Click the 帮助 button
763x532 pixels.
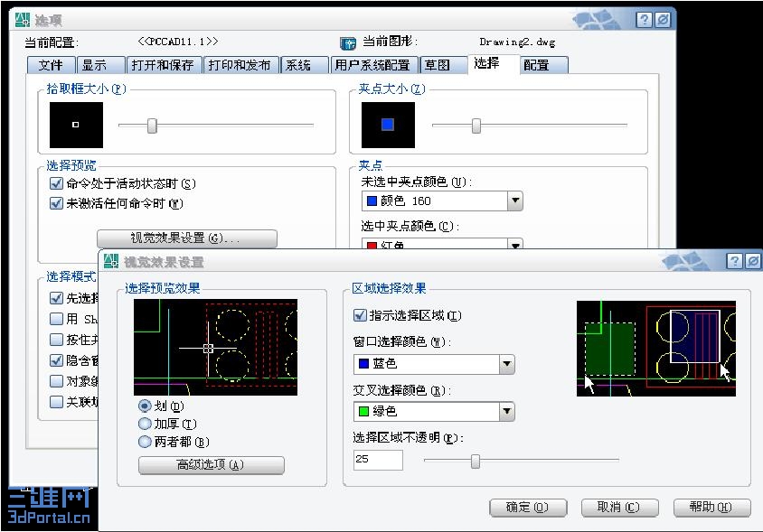pos(711,508)
